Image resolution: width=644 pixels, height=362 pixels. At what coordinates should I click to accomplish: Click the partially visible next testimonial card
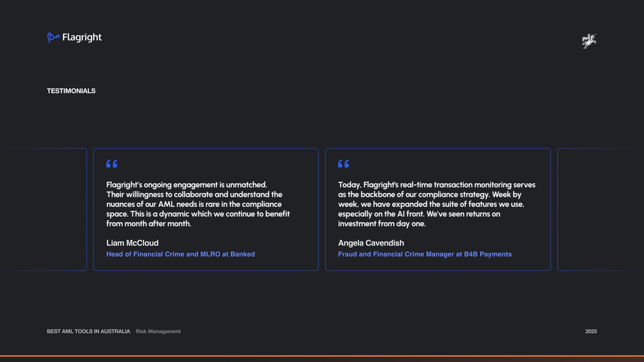pyautogui.click(x=601, y=210)
